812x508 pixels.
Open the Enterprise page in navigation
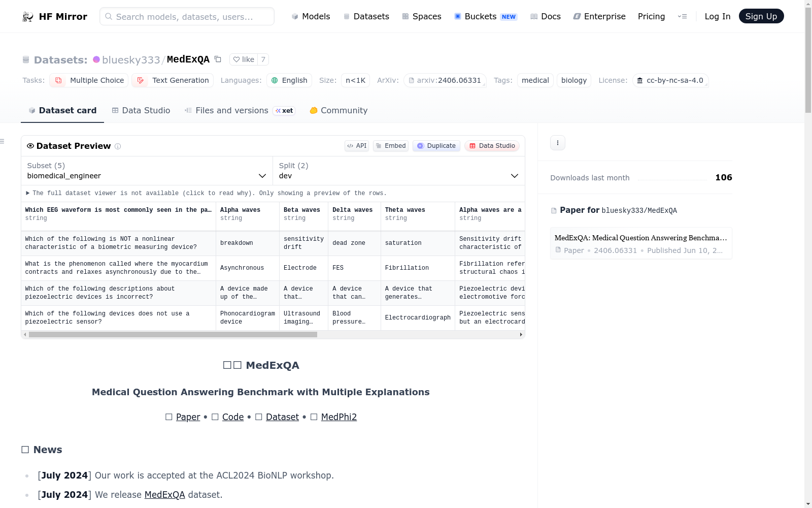(x=599, y=16)
